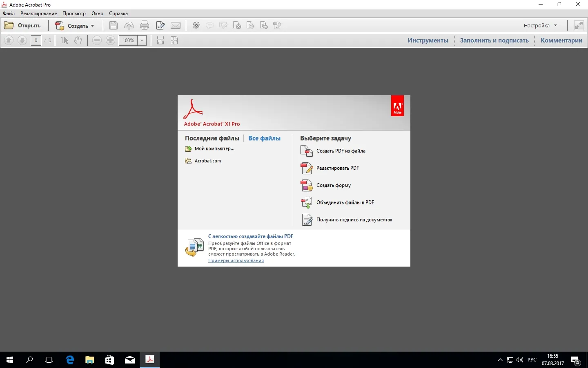Viewport: 588px width, 368px height.
Task: Open the Справка menu
Action: (118, 13)
